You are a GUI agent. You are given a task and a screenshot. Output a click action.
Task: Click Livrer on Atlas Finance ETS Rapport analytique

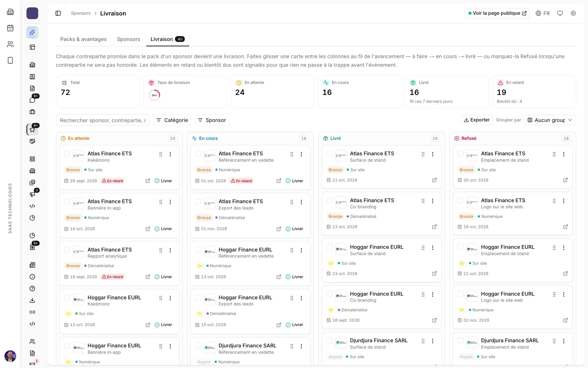[x=163, y=277]
